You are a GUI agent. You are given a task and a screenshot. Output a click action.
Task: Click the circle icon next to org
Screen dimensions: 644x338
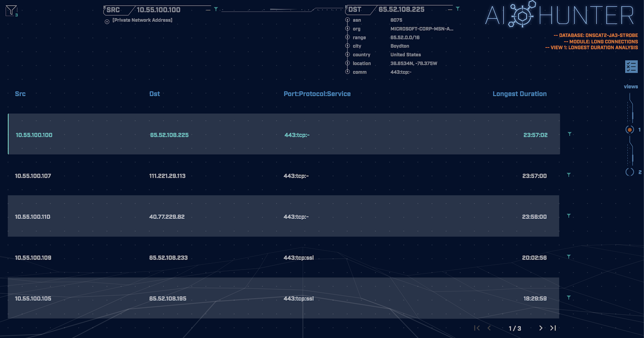[x=347, y=29]
